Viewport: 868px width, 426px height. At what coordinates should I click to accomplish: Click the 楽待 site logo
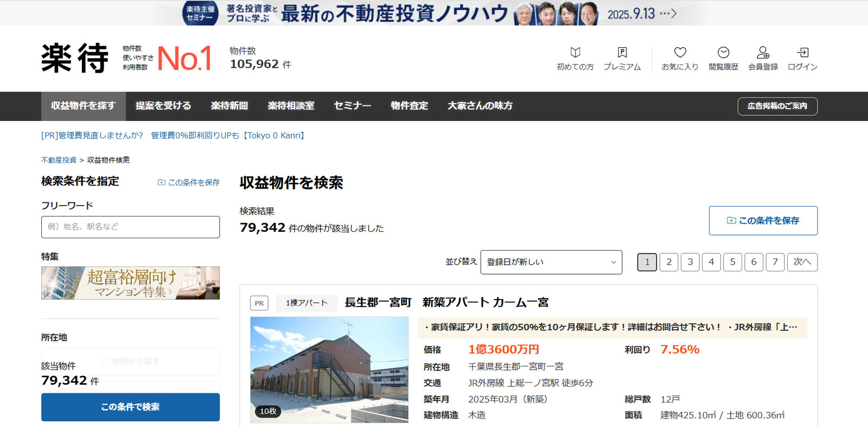tap(75, 58)
